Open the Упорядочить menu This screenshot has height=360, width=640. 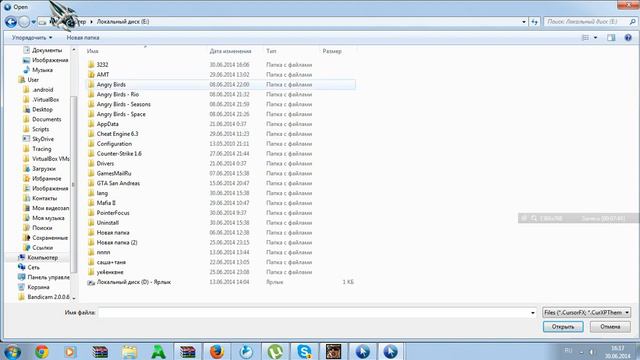coord(32,38)
